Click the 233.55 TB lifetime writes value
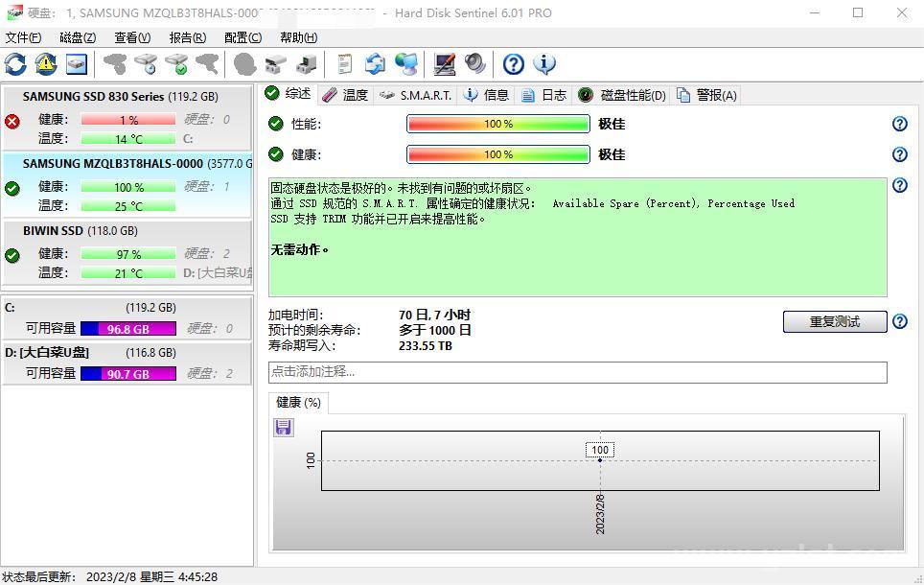 (x=426, y=345)
